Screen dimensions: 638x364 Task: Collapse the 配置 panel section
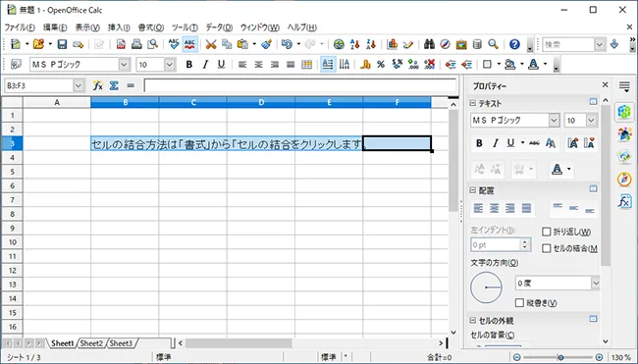(x=473, y=190)
